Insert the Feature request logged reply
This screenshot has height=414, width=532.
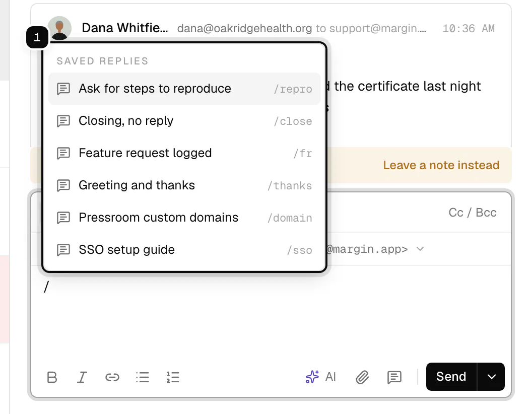(184, 153)
